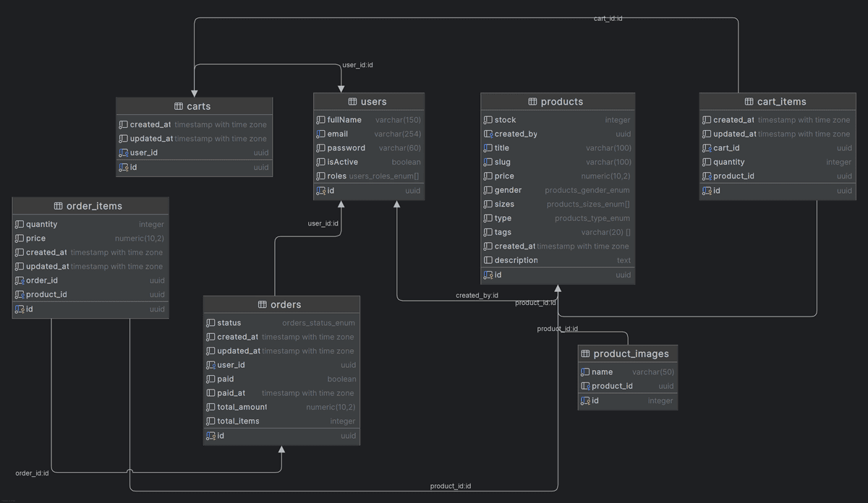This screenshot has height=503, width=868.
Task: Click the product_id:id label along the bottom
Action: point(450,486)
